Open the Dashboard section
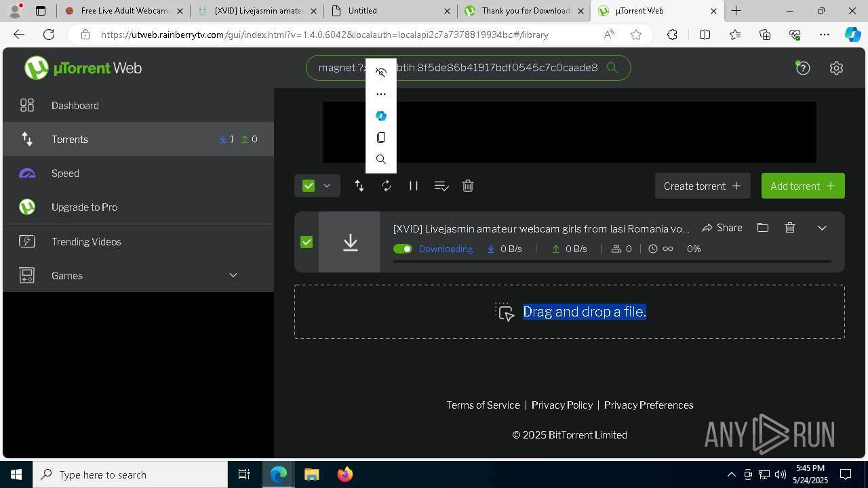 pyautogui.click(x=138, y=105)
